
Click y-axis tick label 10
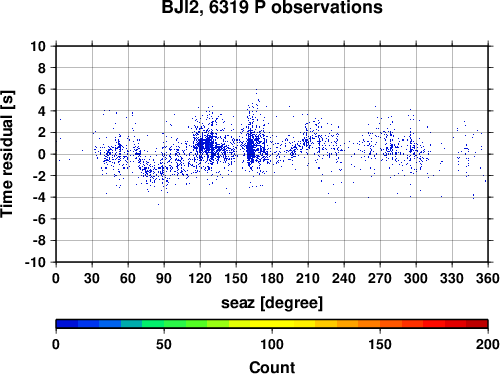tap(38, 46)
